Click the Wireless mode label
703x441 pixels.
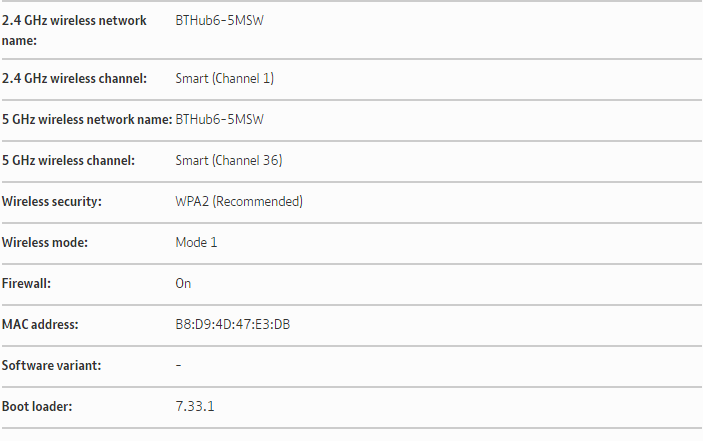pyautogui.click(x=45, y=243)
